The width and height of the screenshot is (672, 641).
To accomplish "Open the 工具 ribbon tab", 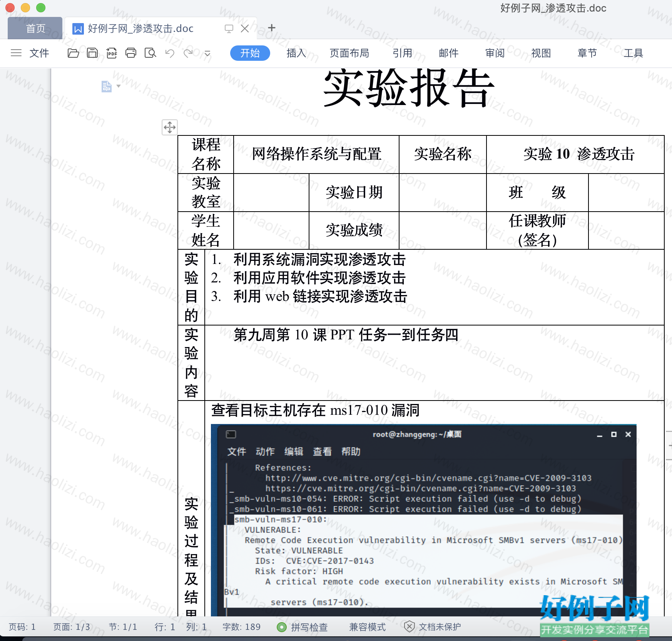I will tap(634, 53).
